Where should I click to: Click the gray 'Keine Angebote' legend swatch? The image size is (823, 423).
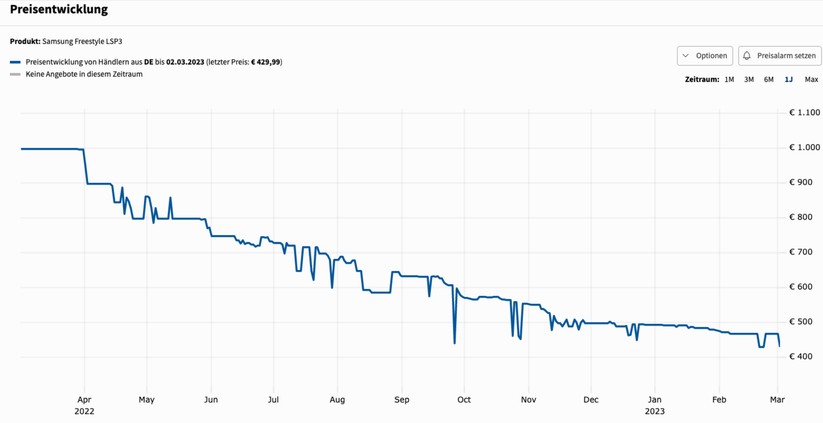(15, 74)
